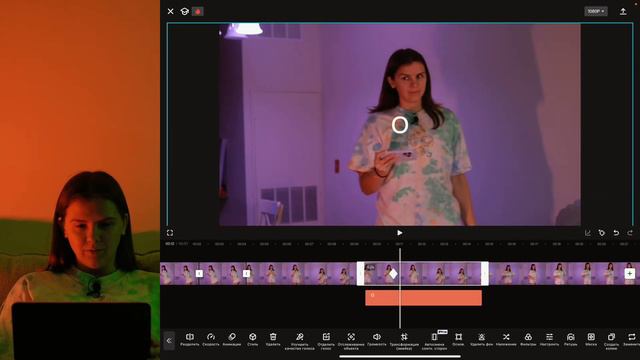Open the Стиль cube icon tool

[x=252, y=340]
